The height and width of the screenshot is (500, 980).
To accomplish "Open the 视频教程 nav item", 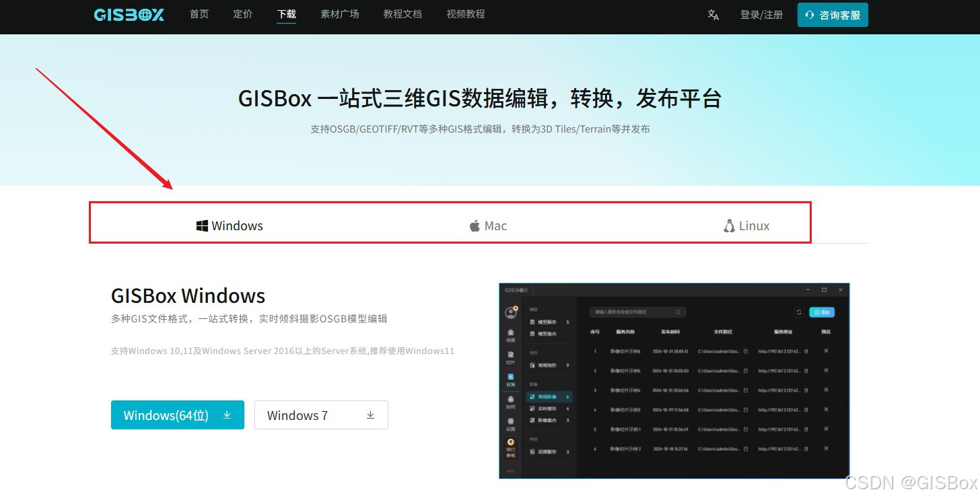I will click(466, 14).
